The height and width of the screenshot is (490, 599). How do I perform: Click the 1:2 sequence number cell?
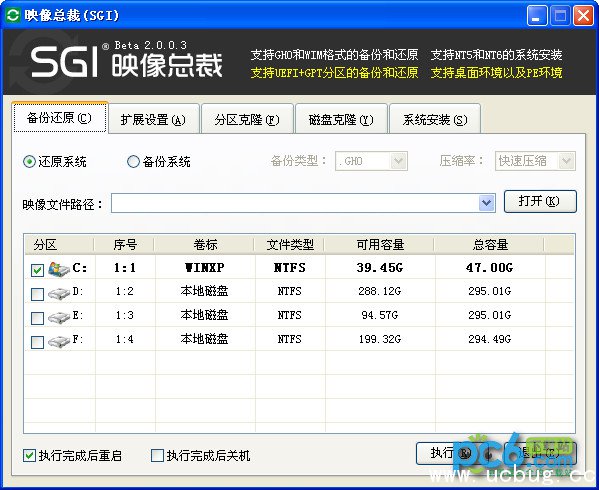125,291
